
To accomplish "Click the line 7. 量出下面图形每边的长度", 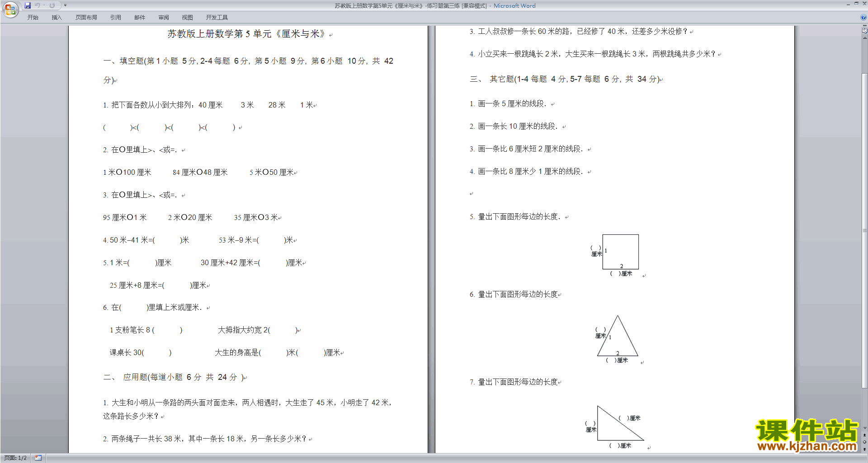I will point(514,382).
